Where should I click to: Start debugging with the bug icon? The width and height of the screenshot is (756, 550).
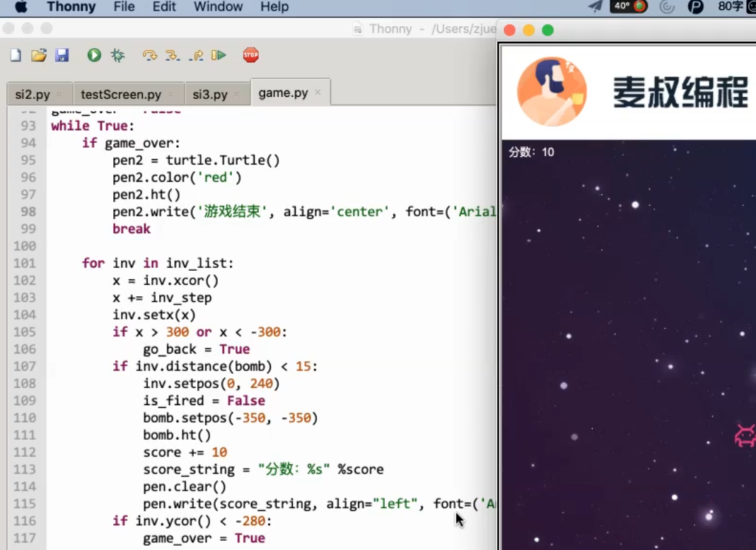117,55
